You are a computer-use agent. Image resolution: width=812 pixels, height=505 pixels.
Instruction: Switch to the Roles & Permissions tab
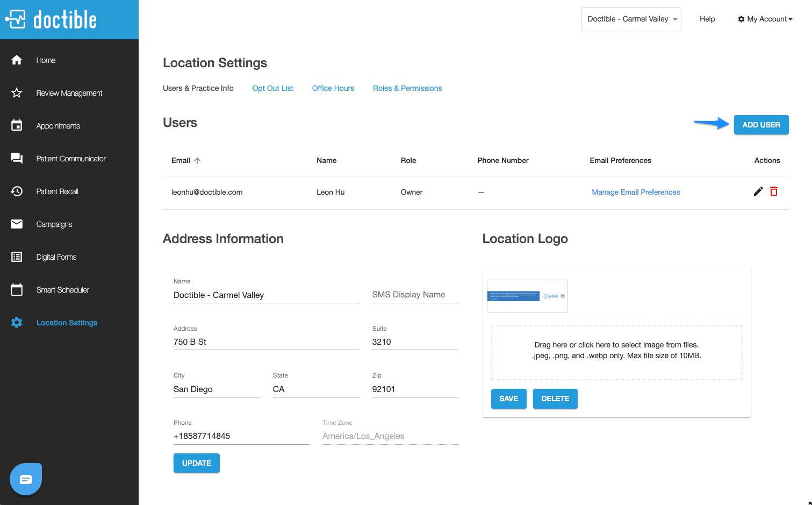coord(407,88)
